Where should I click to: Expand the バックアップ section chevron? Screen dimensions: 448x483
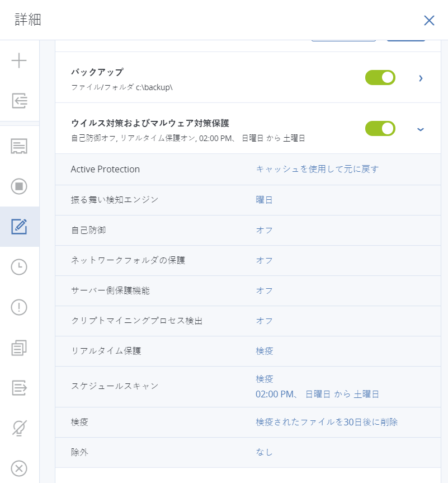click(x=421, y=78)
